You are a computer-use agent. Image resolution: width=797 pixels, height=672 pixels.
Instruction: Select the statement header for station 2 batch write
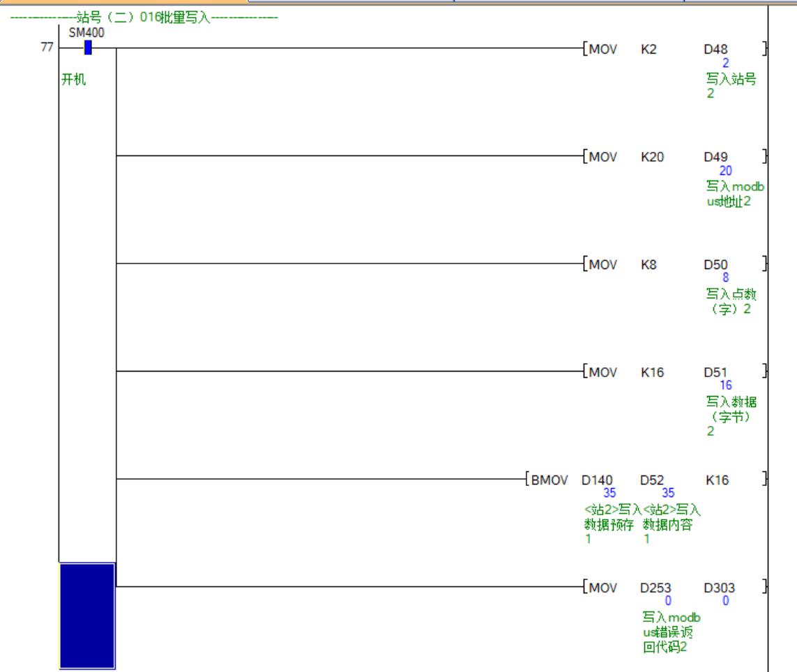144,18
